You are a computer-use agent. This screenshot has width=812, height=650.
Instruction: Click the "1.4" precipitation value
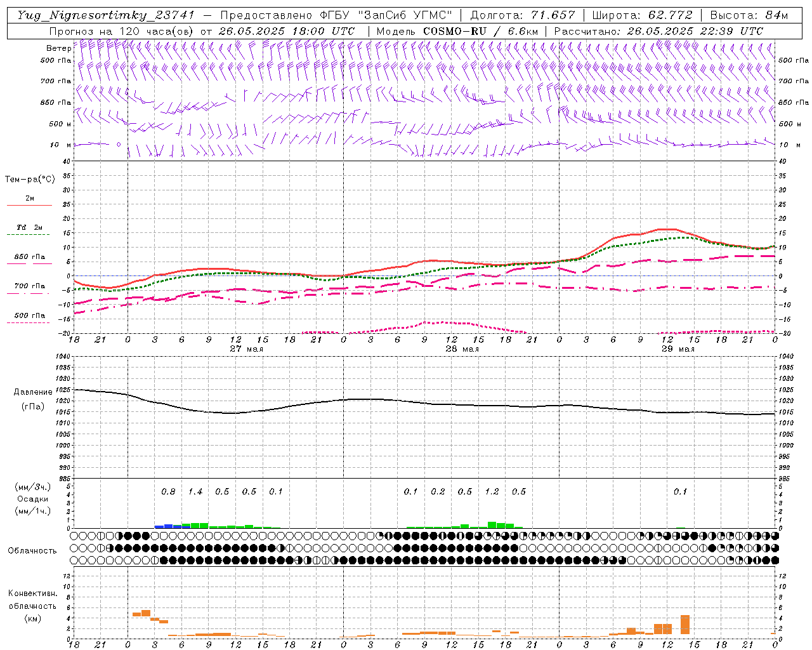[195, 492]
